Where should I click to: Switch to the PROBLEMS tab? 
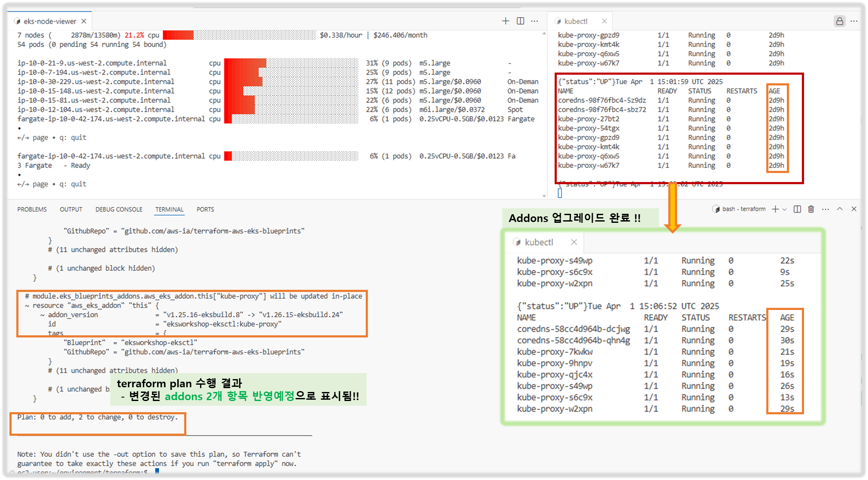(32, 210)
